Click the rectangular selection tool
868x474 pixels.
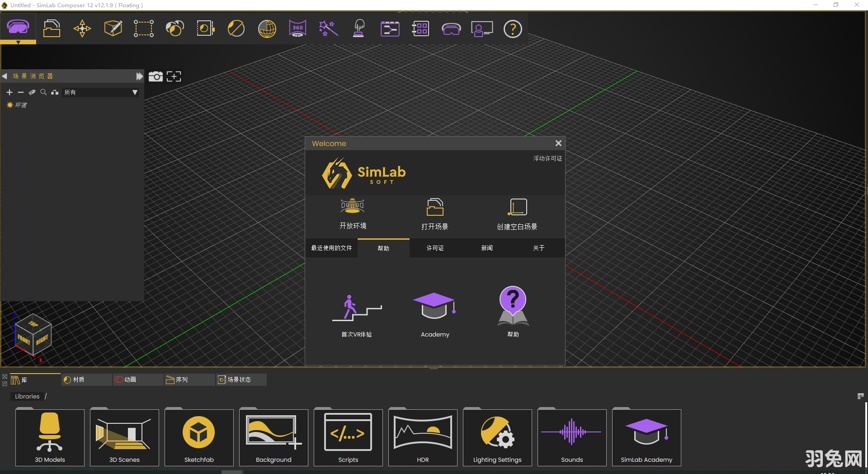pos(143,28)
